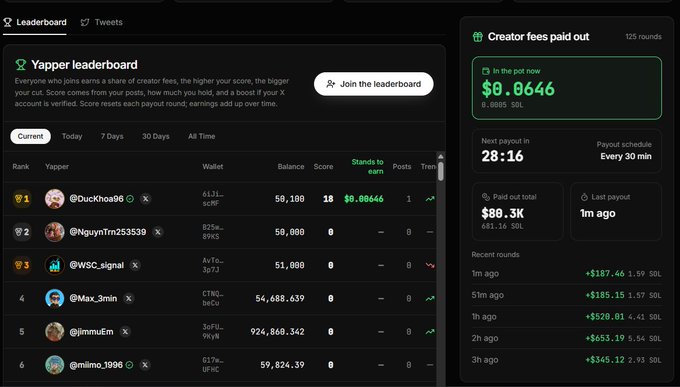The width and height of the screenshot is (680, 387).
Task: Click gift icon beside Creator fees
Action: 477,37
